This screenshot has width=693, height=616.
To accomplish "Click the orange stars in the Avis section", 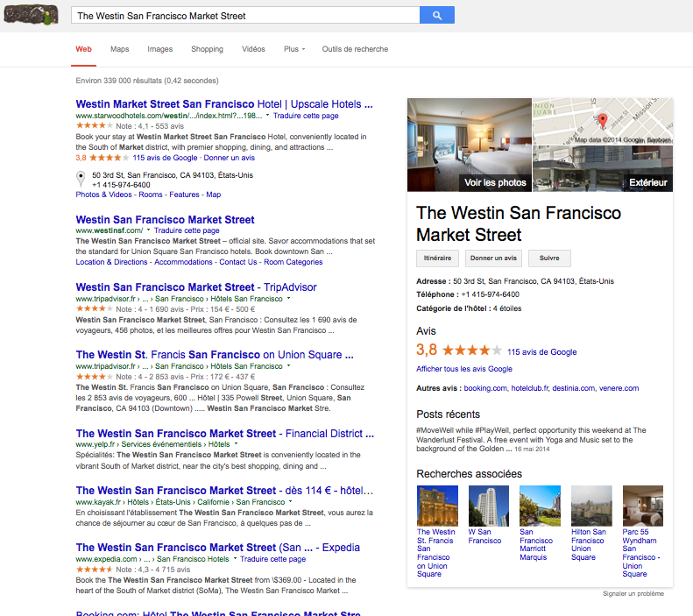I will click(x=471, y=350).
